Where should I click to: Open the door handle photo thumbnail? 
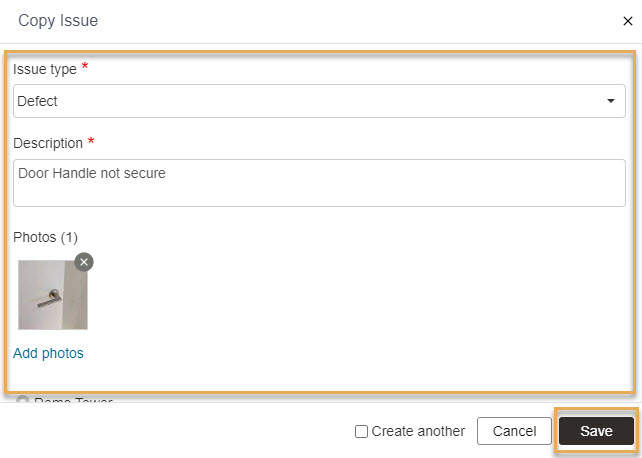click(x=53, y=295)
